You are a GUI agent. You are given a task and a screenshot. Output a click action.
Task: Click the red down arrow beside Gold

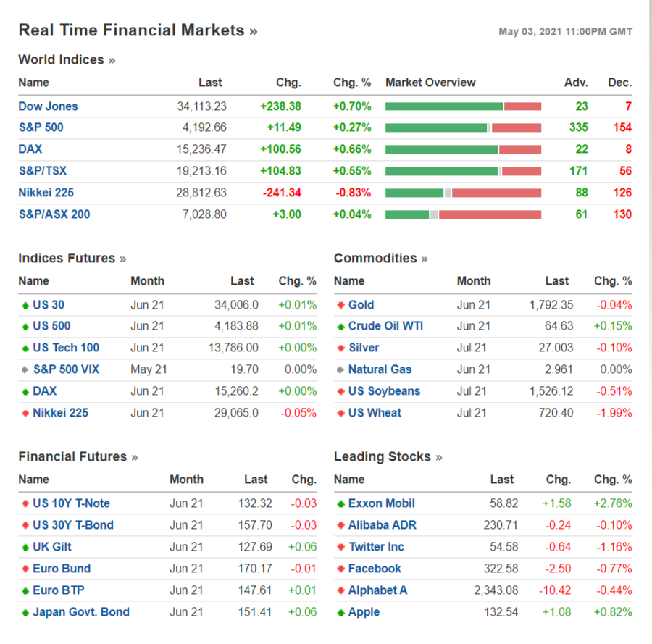[340, 306]
